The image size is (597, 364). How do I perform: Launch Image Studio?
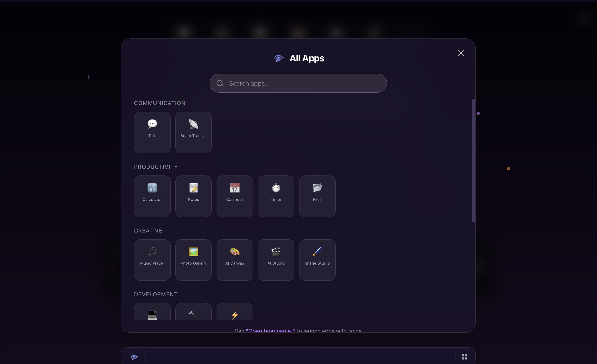tap(317, 260)
